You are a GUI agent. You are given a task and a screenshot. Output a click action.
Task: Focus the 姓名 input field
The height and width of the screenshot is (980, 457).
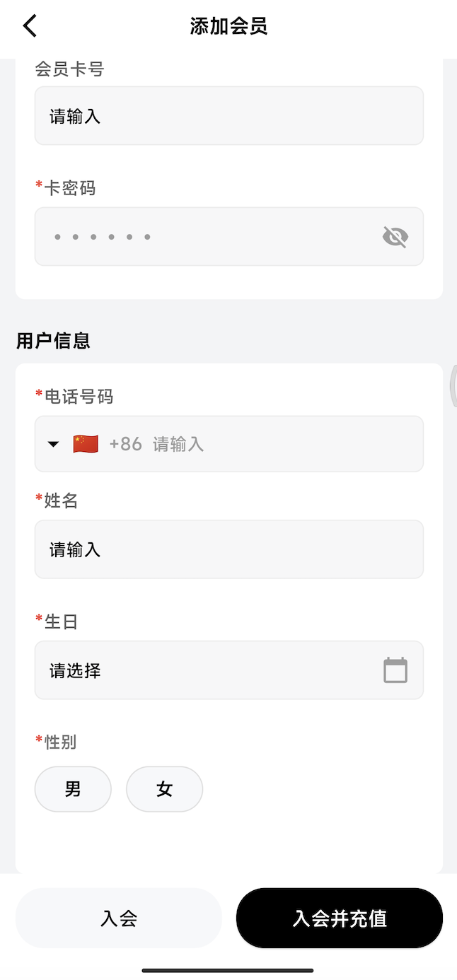[228, 549]
